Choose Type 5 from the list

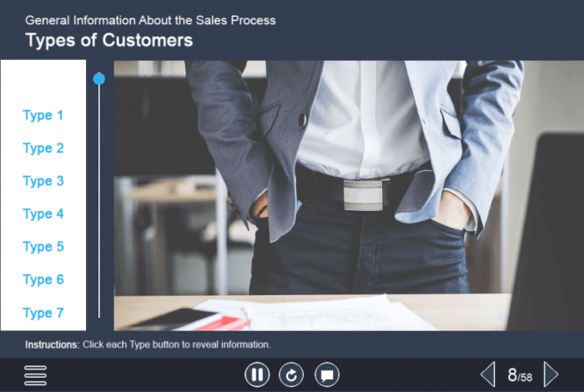tap(43, 247)
